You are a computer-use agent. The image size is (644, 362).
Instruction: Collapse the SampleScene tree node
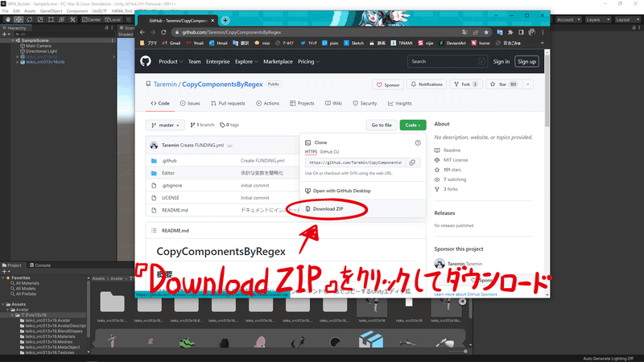click(13, 40)
